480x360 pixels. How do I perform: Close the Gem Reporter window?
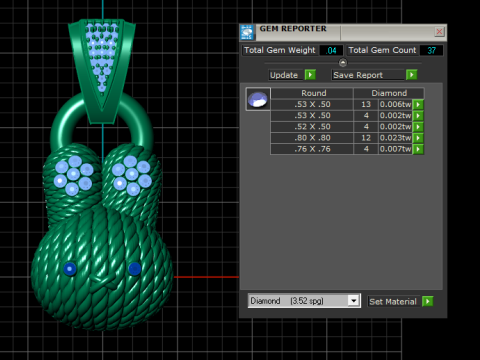[x=439, y=32]
